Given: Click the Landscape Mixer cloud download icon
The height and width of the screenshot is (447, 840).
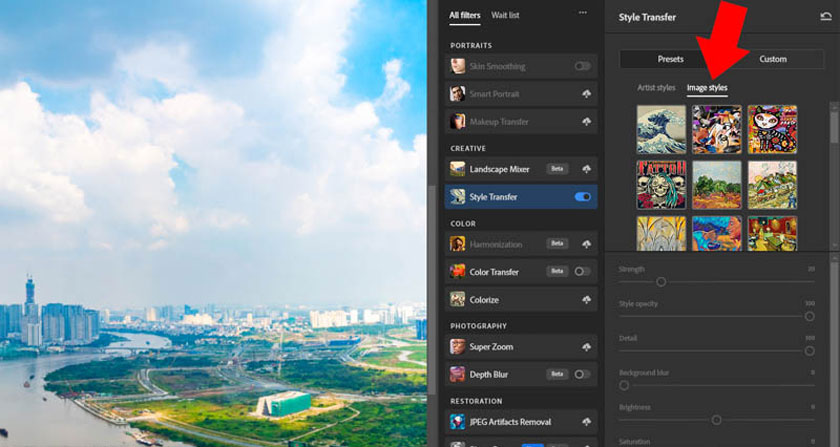Looking at the screenshot, I should pos(587,169).
